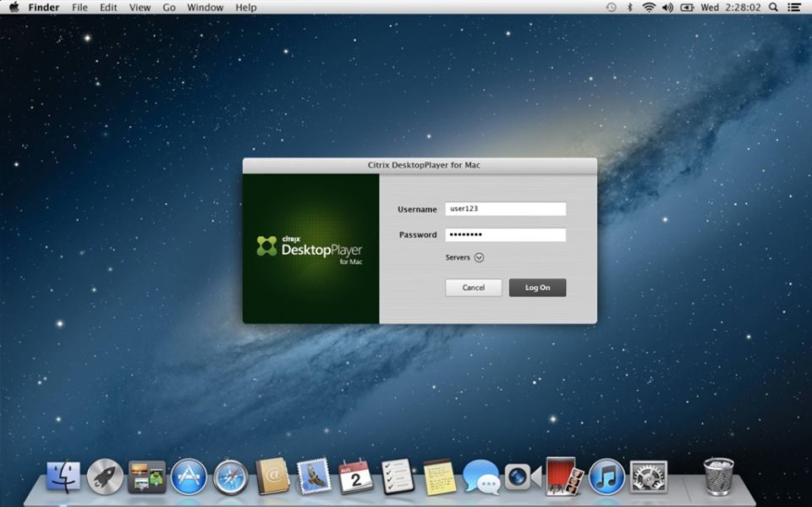Focus the Password input field
This screenshot has width=812, height=507.
[505, 234]
